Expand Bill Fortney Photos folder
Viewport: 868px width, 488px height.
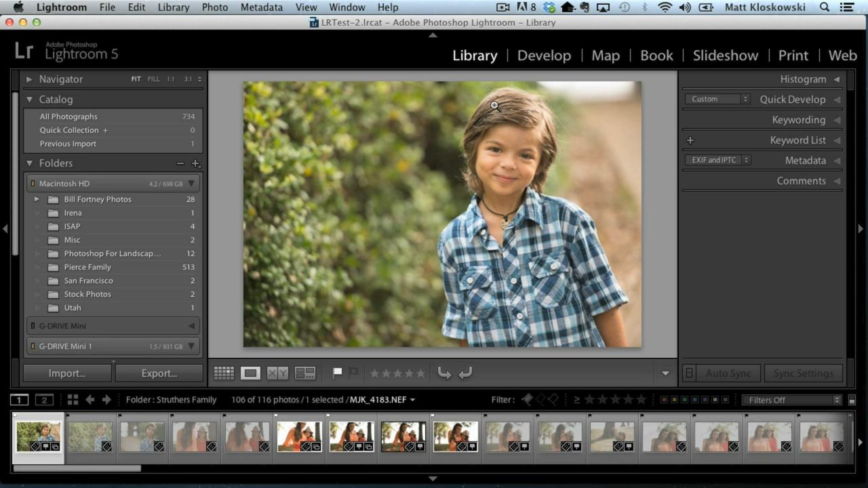coord(37,199)
